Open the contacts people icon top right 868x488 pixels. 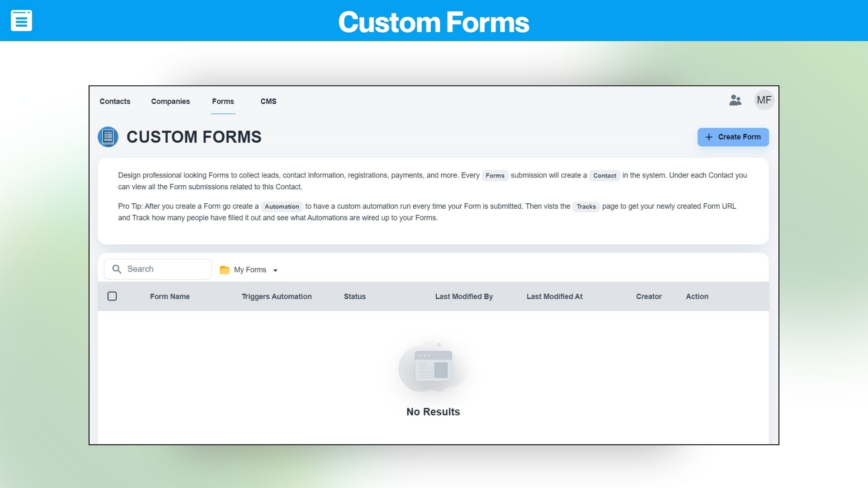[736, 100]
